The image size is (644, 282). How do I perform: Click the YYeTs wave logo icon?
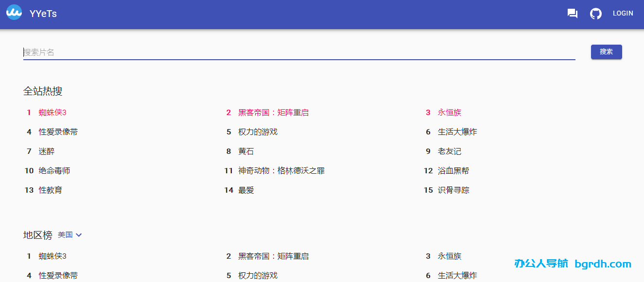pyautogui.click(x=14, y=13)
